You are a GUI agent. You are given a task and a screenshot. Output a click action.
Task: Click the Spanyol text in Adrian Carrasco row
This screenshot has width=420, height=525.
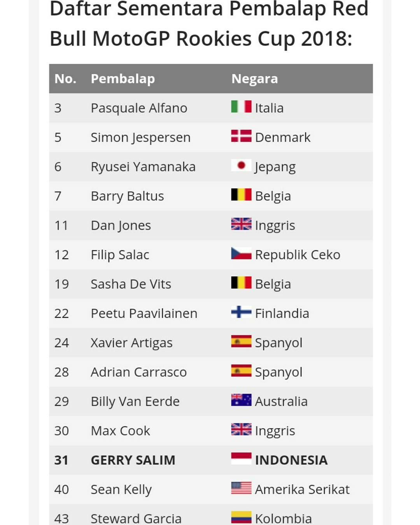click(278, 373)
